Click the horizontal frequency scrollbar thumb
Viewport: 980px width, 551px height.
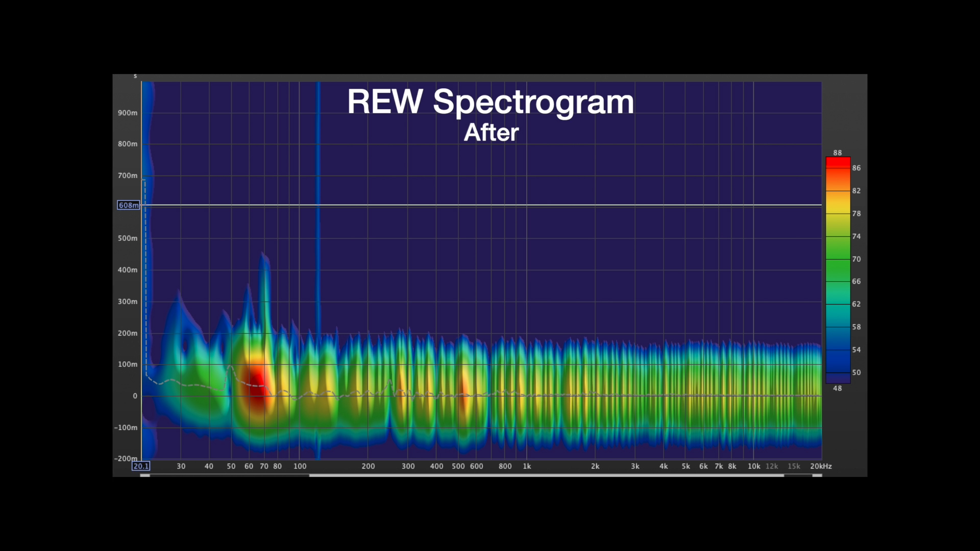[x=546, y=475]
